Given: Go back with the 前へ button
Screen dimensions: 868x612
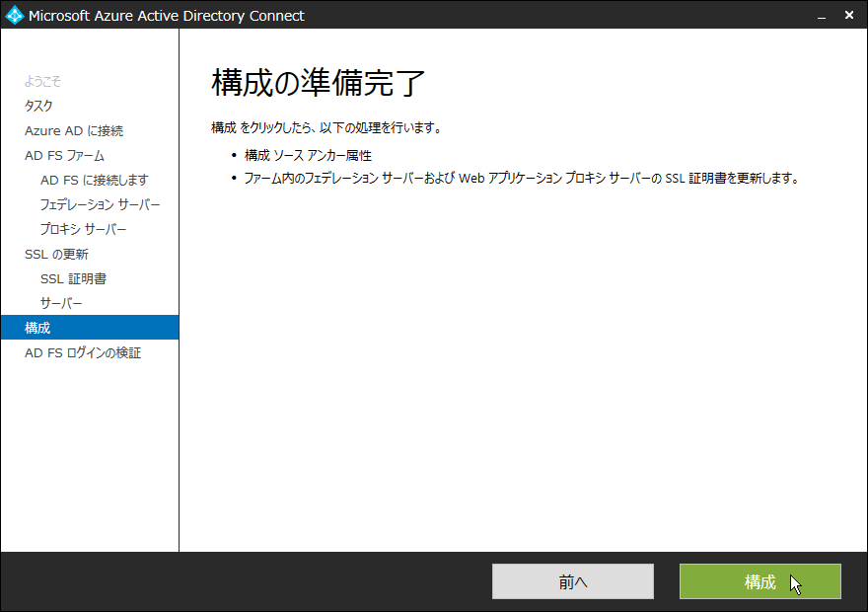Looking at the screenshot, I should (572, 581).
